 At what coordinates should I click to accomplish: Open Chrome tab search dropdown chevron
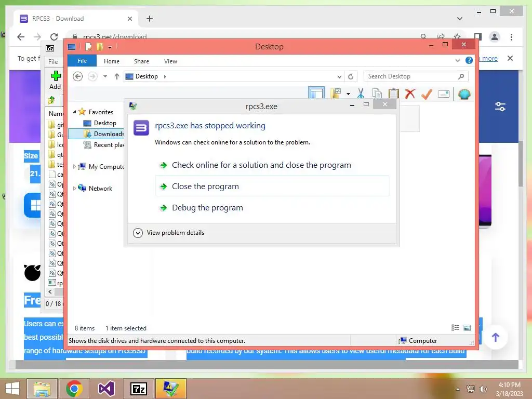(460, 19)
